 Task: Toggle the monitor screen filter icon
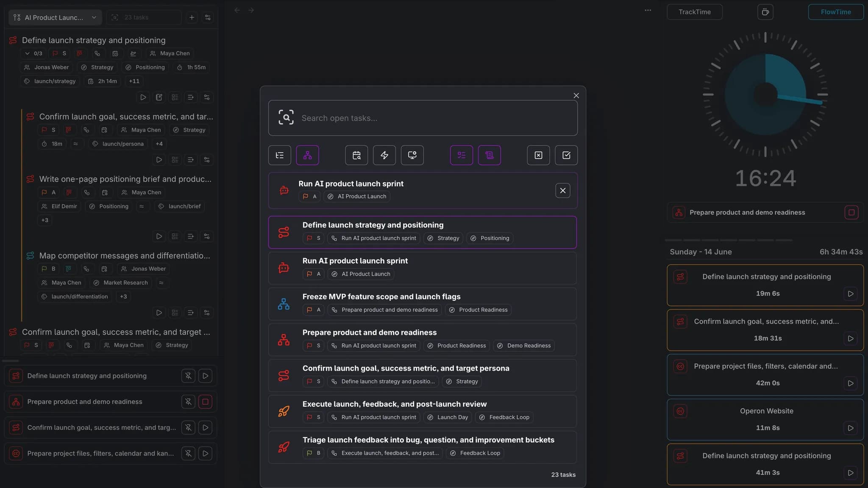412,155
